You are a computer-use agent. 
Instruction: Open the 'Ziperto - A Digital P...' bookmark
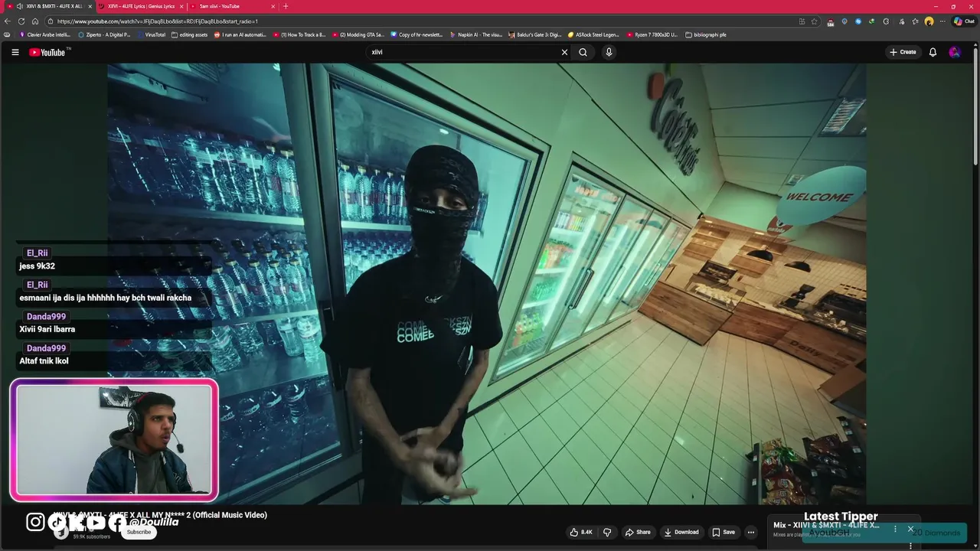pos(104,34)
